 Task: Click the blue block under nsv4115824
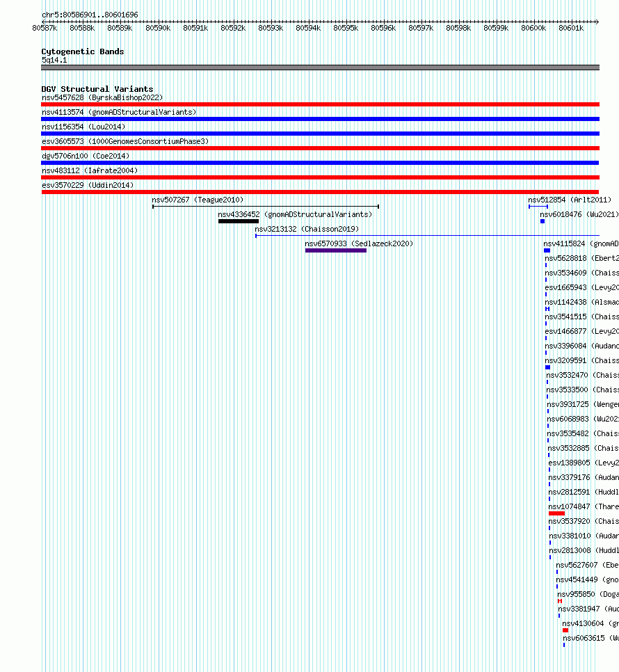[547, 250]
